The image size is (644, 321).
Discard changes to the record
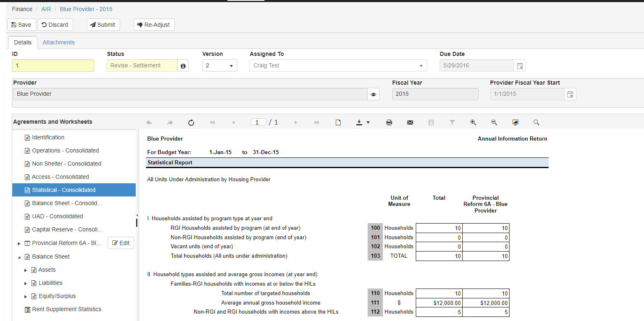56,25
